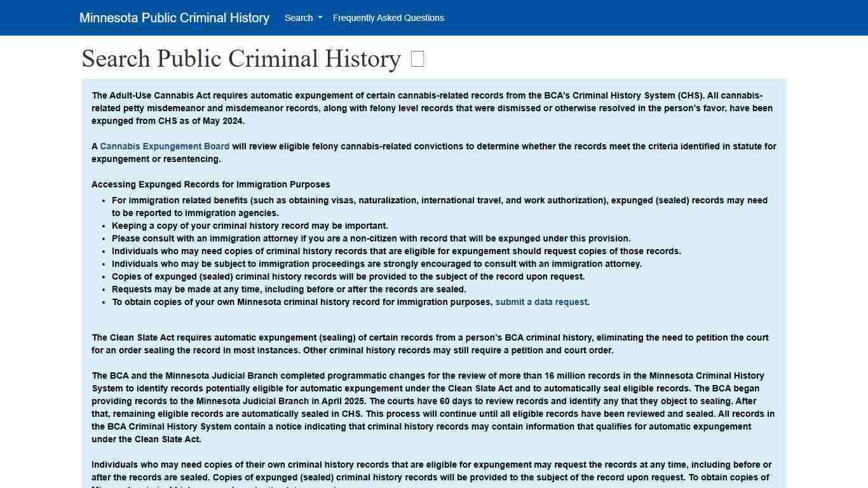Click the bullet about consulting an immigration attorney

point(371,238)
